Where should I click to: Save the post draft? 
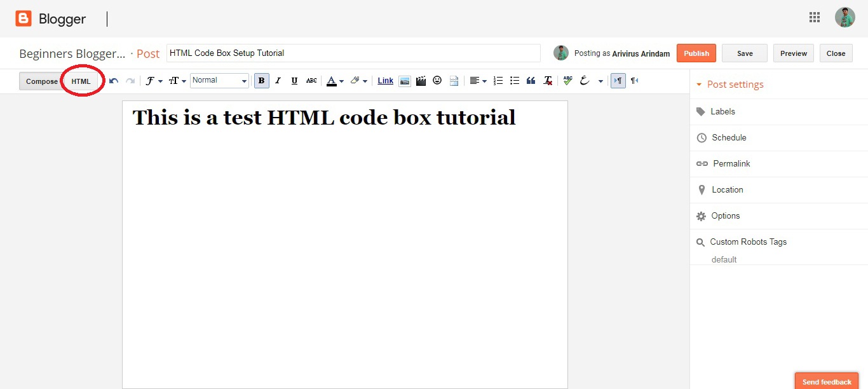coord(745,53)
